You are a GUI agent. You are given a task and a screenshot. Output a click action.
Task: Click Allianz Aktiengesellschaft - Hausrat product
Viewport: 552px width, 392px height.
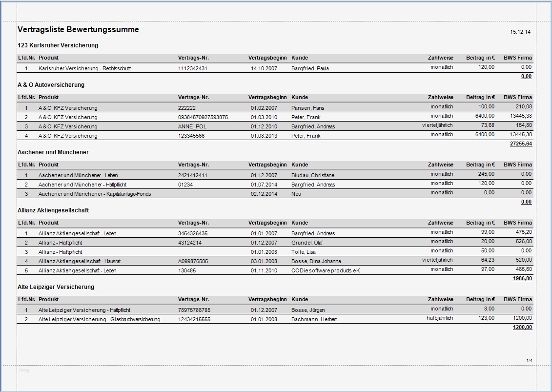pos(80,261)
